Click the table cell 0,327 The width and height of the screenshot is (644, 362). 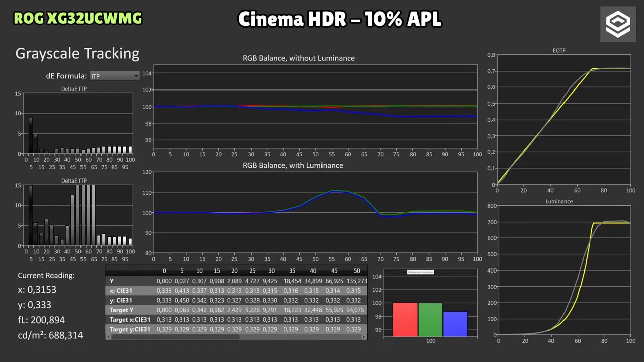(234, 300)
